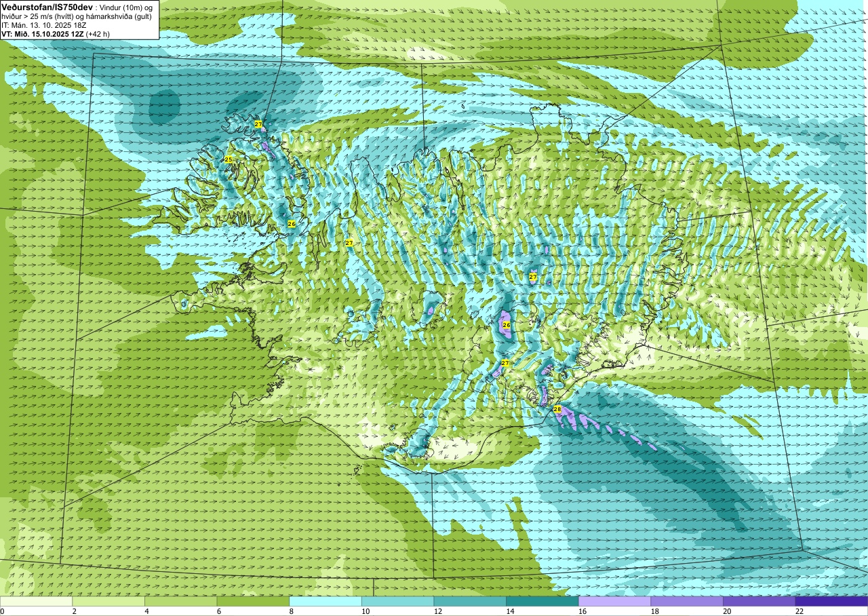
Task: Click the 'IT: Mán. 13. 10. 2025 18Z' line
Action: [x=43, y=25]
